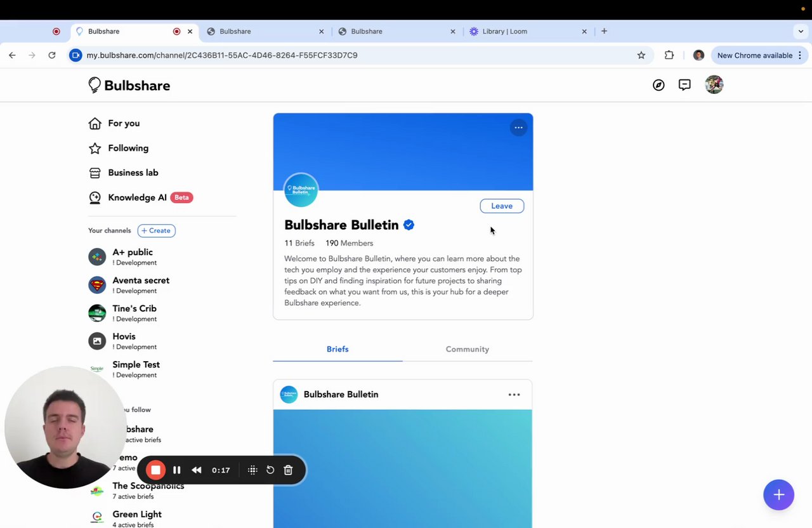Open the user profile avatar in header

(714, 84)
